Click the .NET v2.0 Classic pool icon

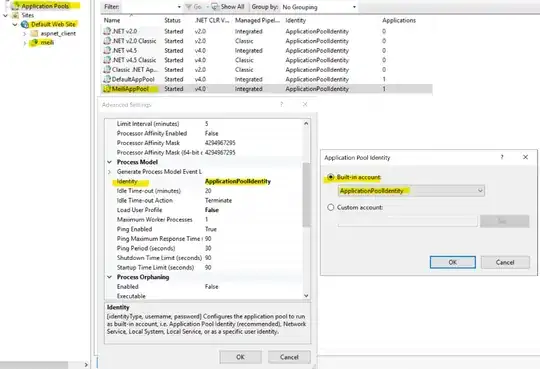[x=107, y=41]
